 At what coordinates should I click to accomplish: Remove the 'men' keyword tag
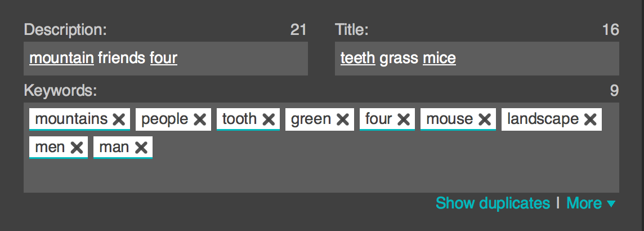(77, 148)
